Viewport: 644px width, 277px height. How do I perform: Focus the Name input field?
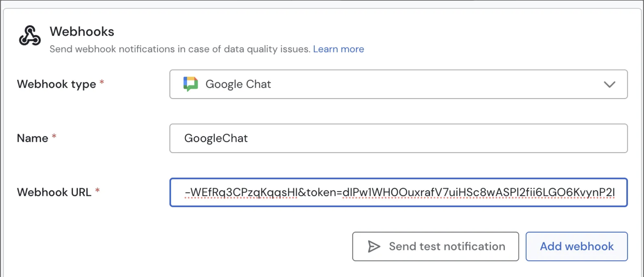click(x=398, y=138)
